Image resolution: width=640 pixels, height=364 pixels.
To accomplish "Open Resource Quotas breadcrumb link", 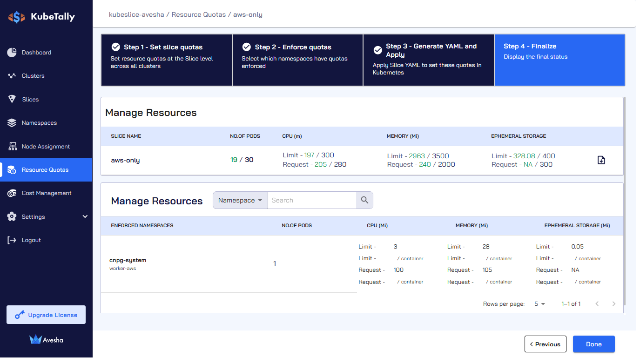I will tap(198, 14).
